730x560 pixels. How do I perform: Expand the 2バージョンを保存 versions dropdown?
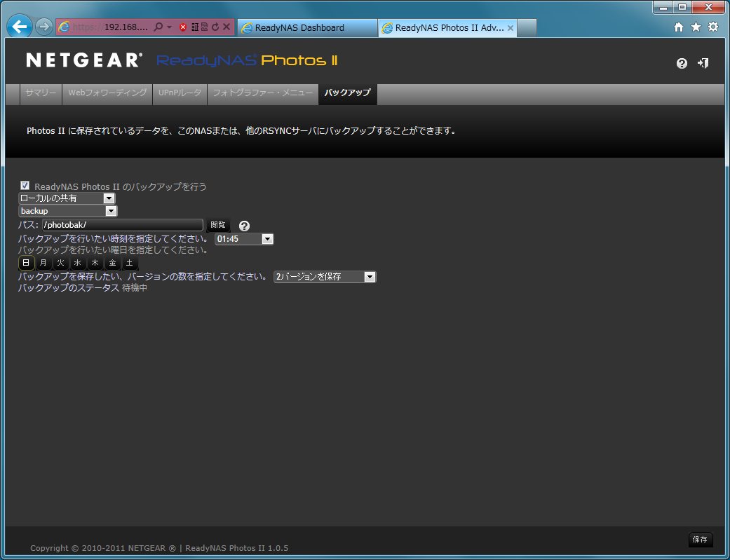coord(325,277)
